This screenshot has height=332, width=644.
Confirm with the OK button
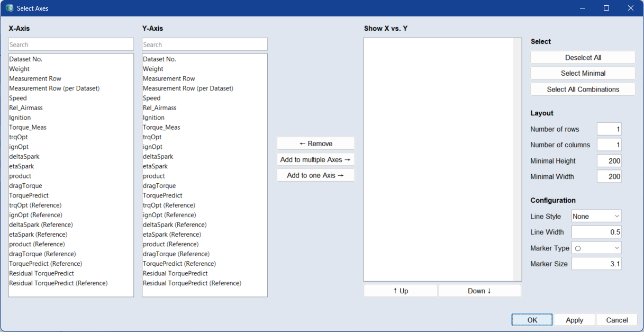point(532,320)
